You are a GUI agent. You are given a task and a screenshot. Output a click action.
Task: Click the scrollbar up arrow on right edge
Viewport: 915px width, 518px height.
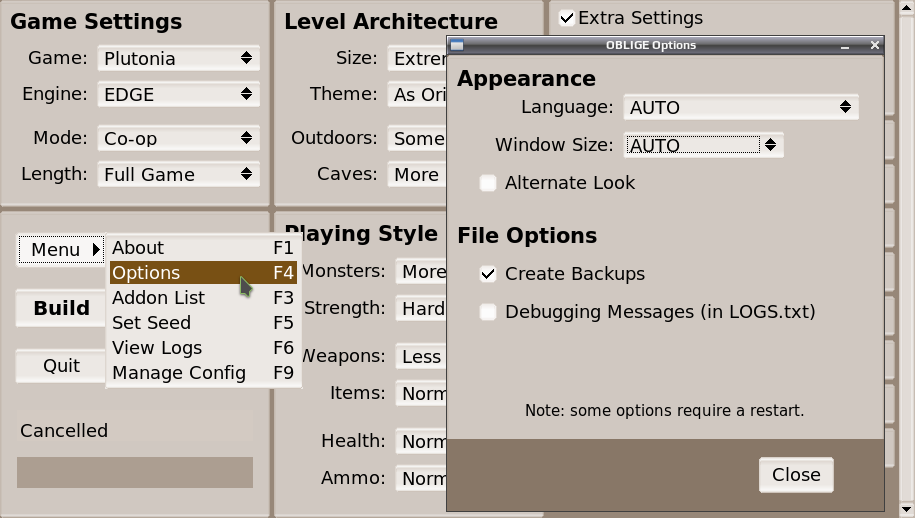pos(907,8)
